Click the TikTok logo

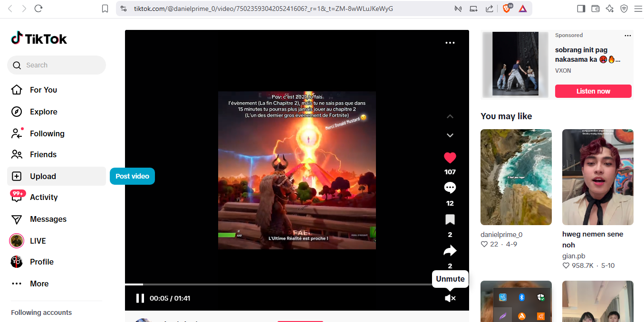point(39,38)
